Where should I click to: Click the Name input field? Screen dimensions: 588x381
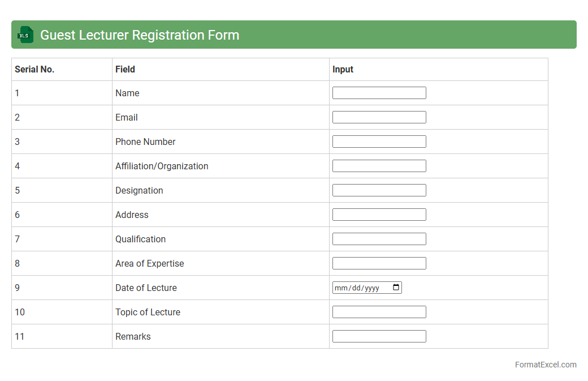click(x=379, y=93)
